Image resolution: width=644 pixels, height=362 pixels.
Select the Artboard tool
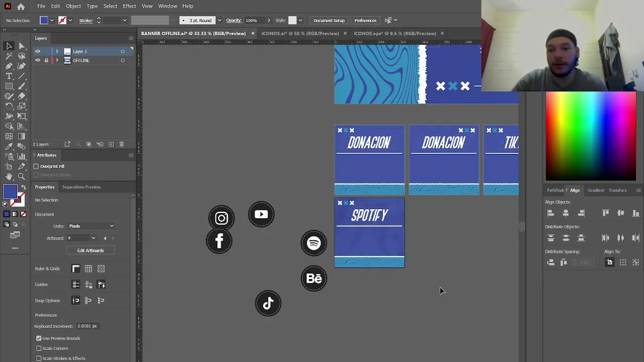[x=9, y=166]
